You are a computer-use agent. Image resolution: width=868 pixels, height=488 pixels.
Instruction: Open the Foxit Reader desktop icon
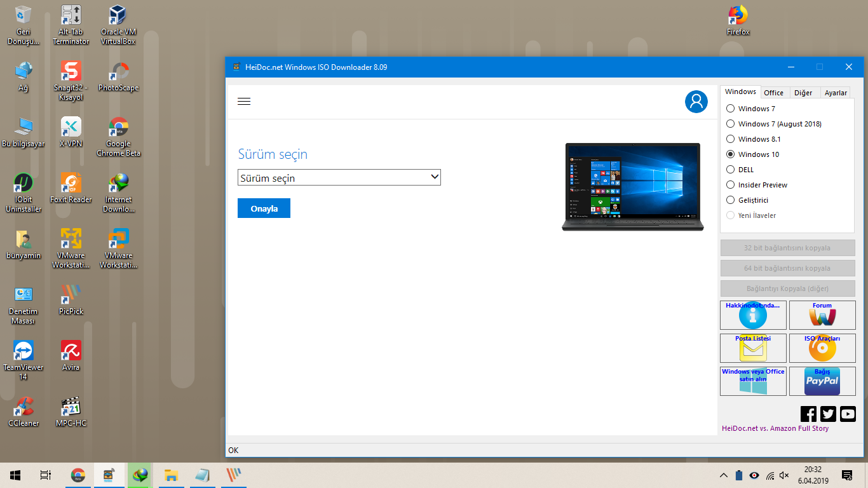pos(71,188)
